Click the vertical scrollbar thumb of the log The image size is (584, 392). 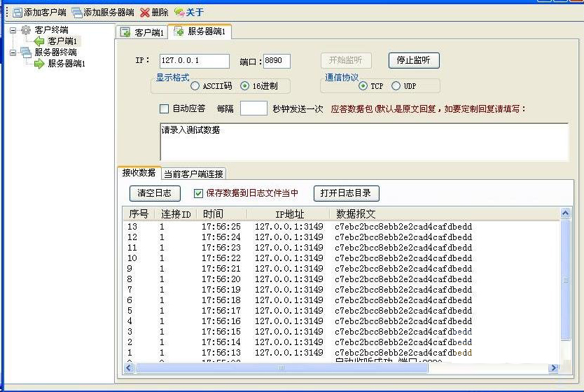[565, 280]
